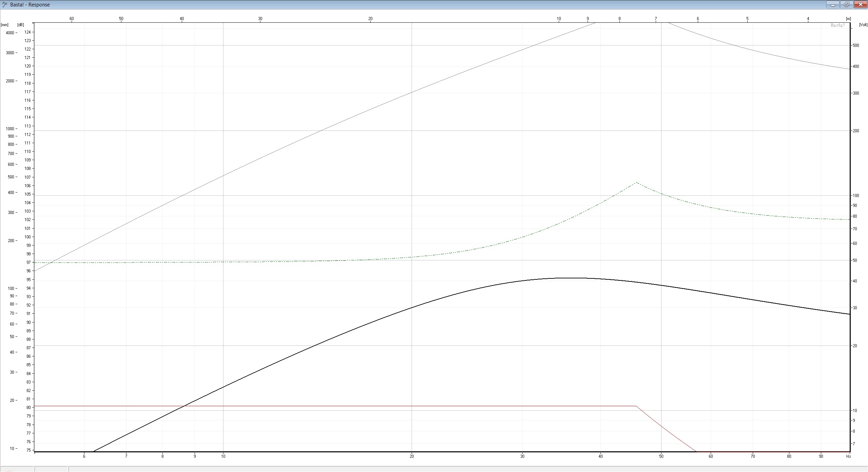Click the 10 Hz label on bottom axis

223,456
